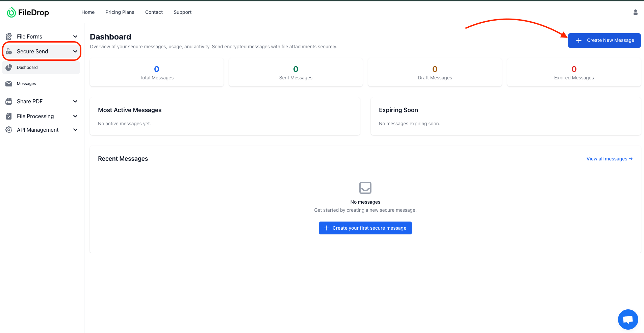Expand the API Management chevron
644x333 pixels.
click(75, 130)
